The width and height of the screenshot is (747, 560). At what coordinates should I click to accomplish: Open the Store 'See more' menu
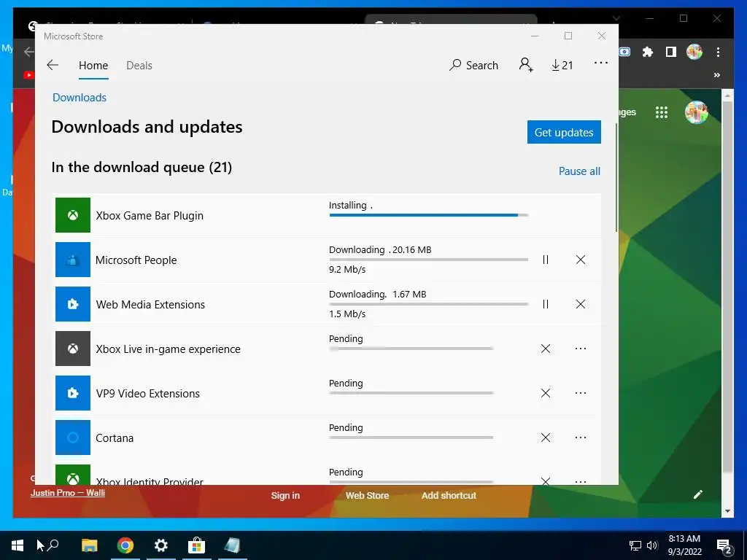pos(601,63)
